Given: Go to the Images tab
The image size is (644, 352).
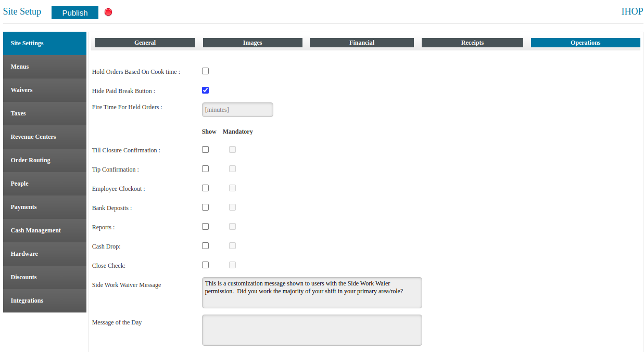Looking at the screenshot, I should tap(252, 43).
